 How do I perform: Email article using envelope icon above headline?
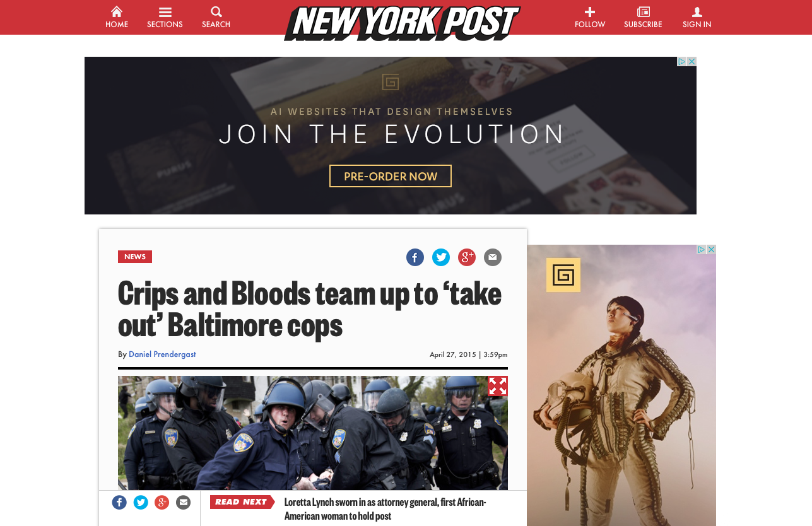(493, 257)
